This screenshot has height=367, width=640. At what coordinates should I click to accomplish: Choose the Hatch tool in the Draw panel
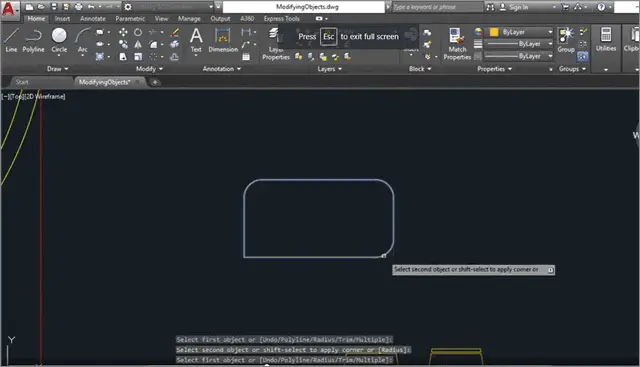click(100, 56)
